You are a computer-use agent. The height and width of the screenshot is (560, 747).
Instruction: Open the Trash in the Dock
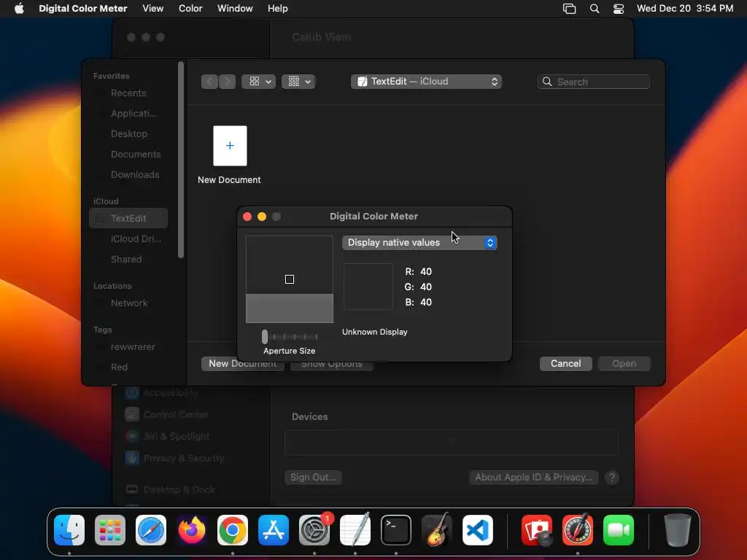point(678,530)
